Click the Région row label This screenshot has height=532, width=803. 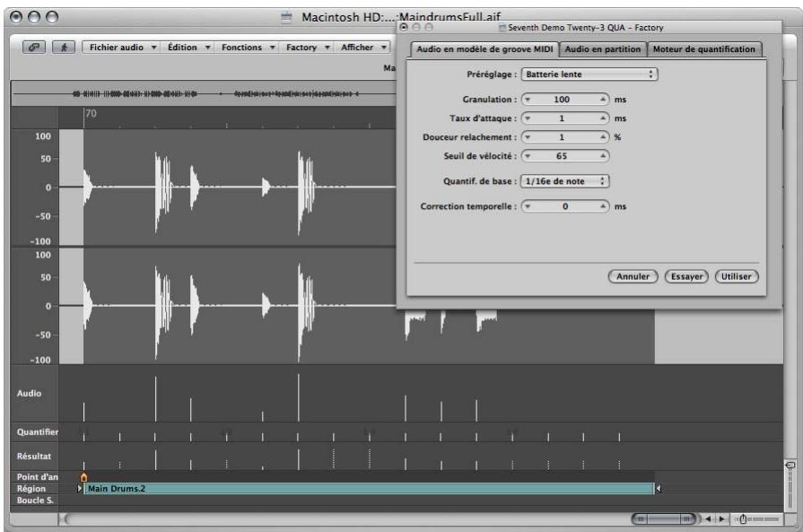(31, 488)
